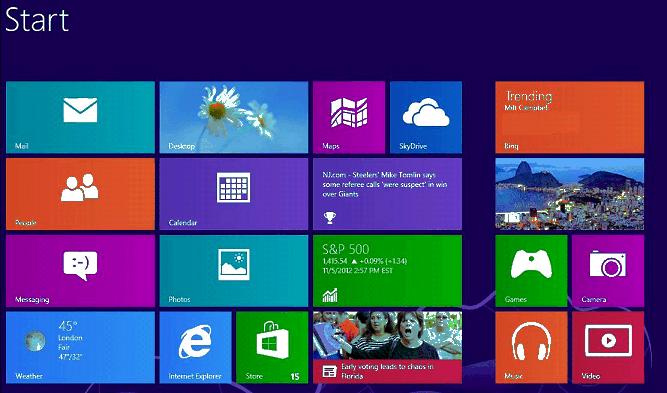Open the Bing Trending tile

pyautogui.click(x=570, y=117)
